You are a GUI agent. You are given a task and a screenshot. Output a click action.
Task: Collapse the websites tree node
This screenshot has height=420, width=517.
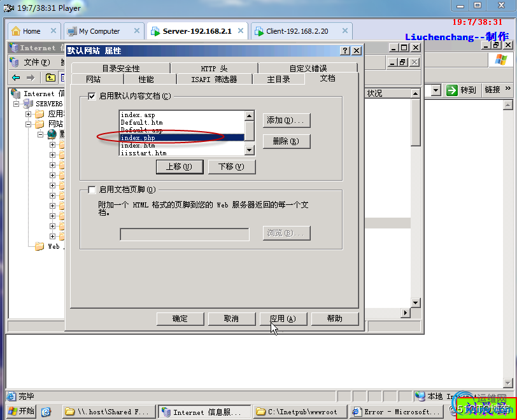point(29,124)
